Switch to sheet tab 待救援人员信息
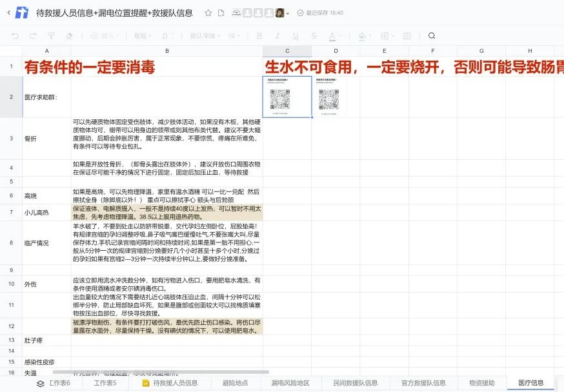The width and height of the screenshot is (564, 392). (170, 383)
